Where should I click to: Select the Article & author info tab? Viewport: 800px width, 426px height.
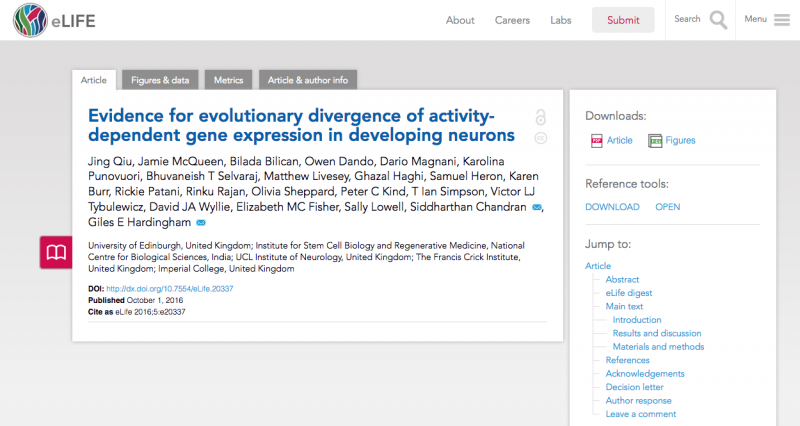pyautogui.click(x=308, y=80)
